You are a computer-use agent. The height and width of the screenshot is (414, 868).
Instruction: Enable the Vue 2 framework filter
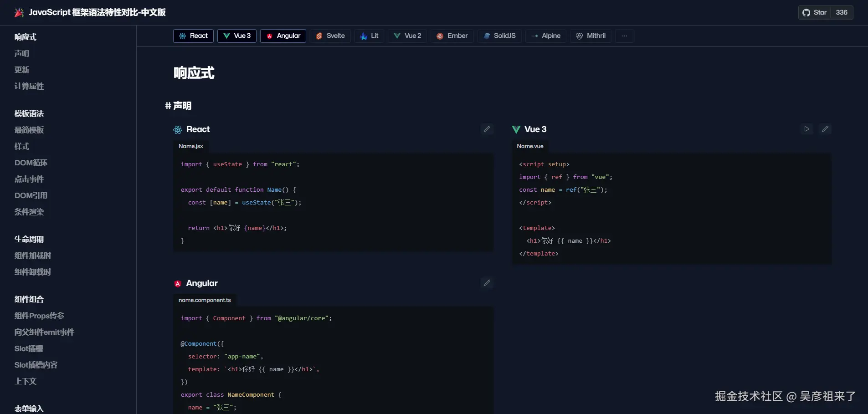coord(407,36)
